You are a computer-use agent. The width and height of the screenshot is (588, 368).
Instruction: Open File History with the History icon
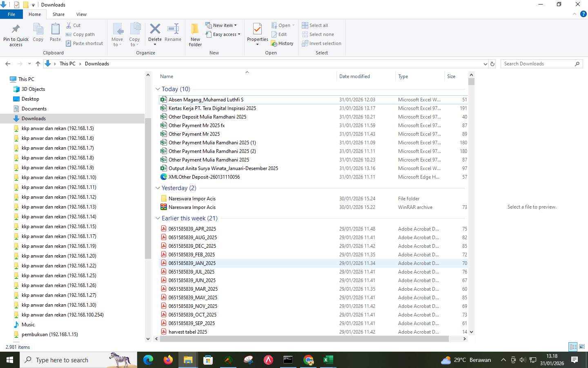click(x=283, y=43)
